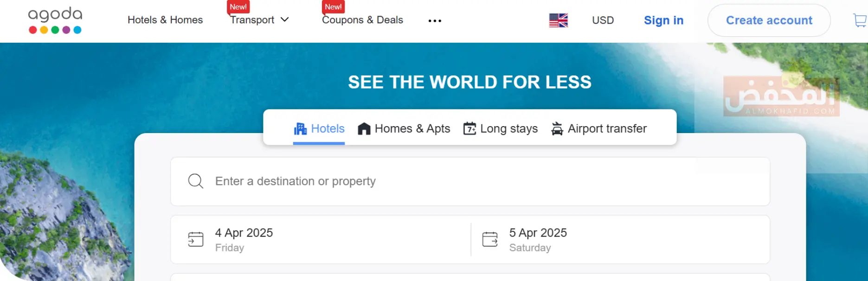Click the Sign in link
The image size is (868, 281).
663,20
